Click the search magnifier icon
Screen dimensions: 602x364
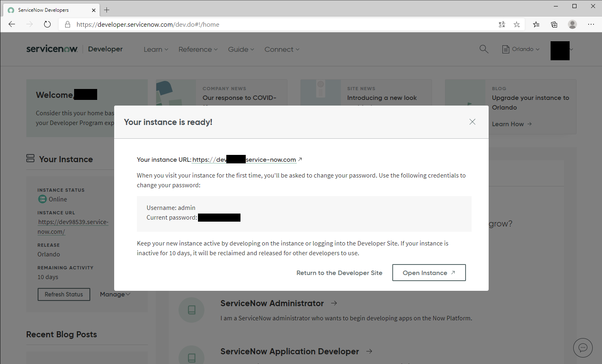point(484,49)
